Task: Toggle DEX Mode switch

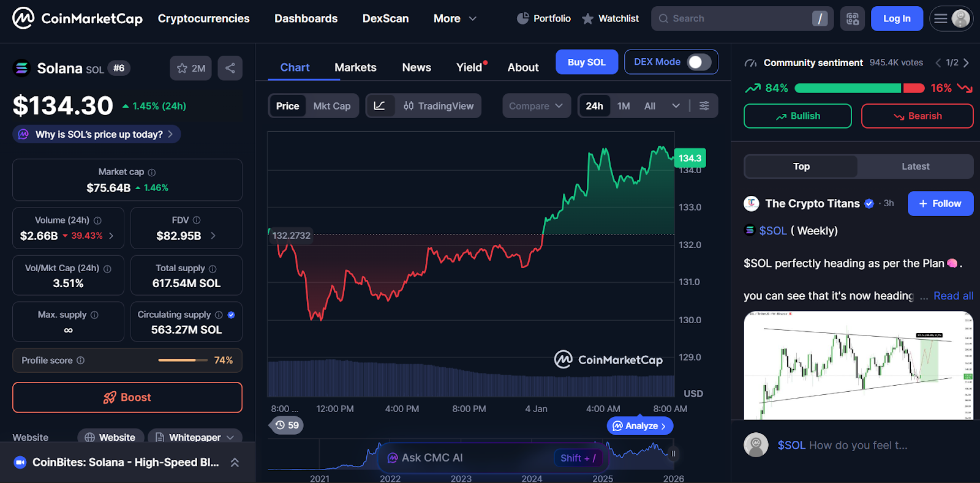Action: (699, 62)
